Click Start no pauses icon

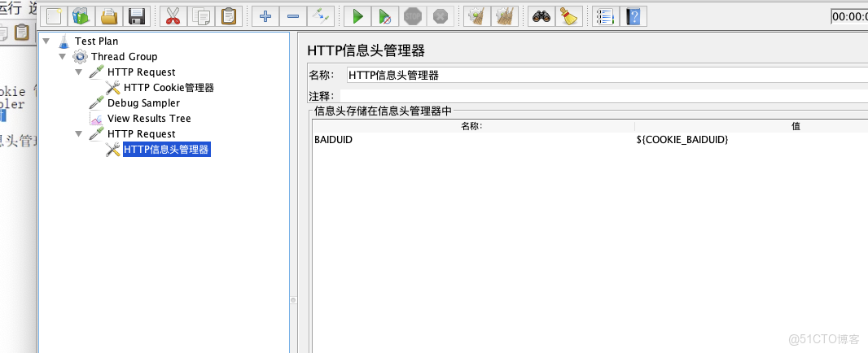[384, 16]
